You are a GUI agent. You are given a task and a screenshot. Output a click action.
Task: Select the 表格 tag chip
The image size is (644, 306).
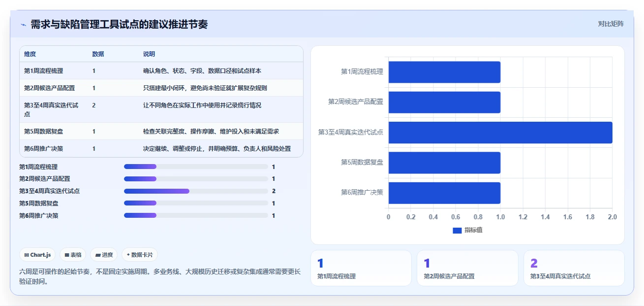point(73,255)
